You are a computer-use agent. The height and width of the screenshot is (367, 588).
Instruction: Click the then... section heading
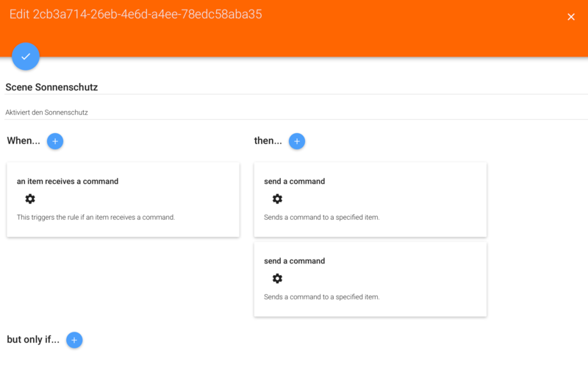268,140
